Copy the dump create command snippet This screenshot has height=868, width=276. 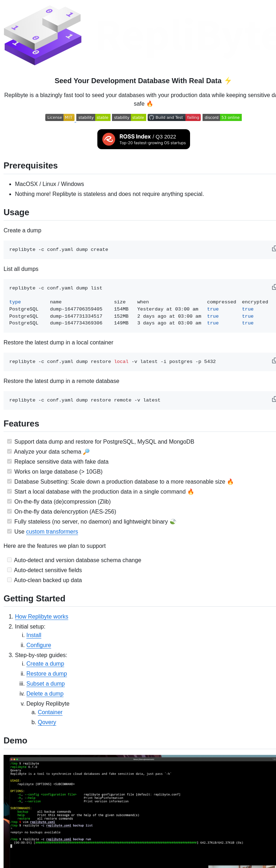tap(274, 248)
